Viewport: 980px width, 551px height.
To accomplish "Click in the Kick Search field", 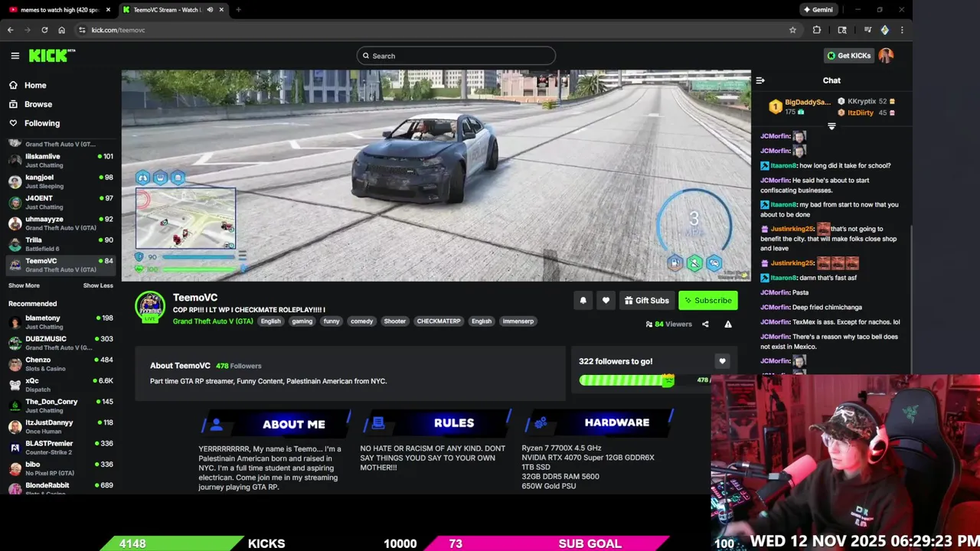I will point(456,56).
